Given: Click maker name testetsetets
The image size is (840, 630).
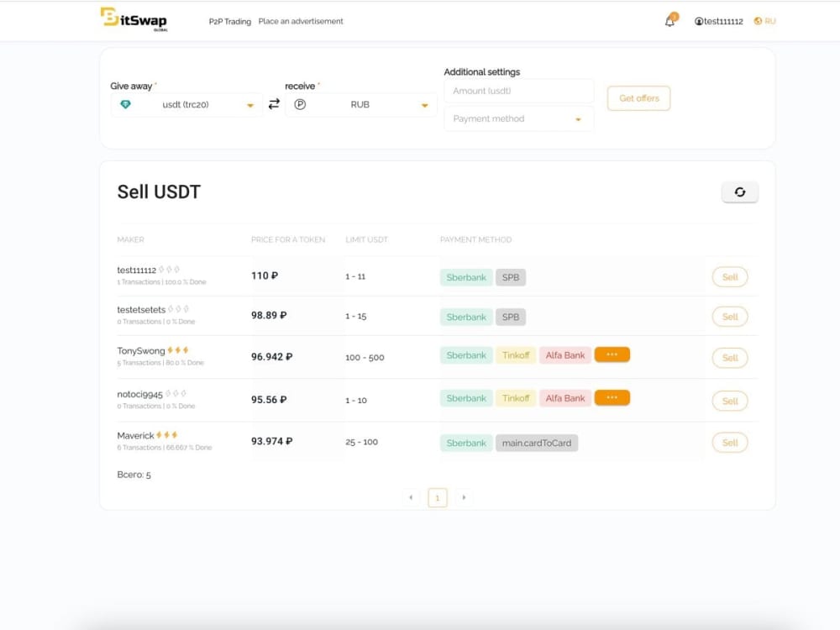Looking at the screenshot, I should (x=141, y=310).
